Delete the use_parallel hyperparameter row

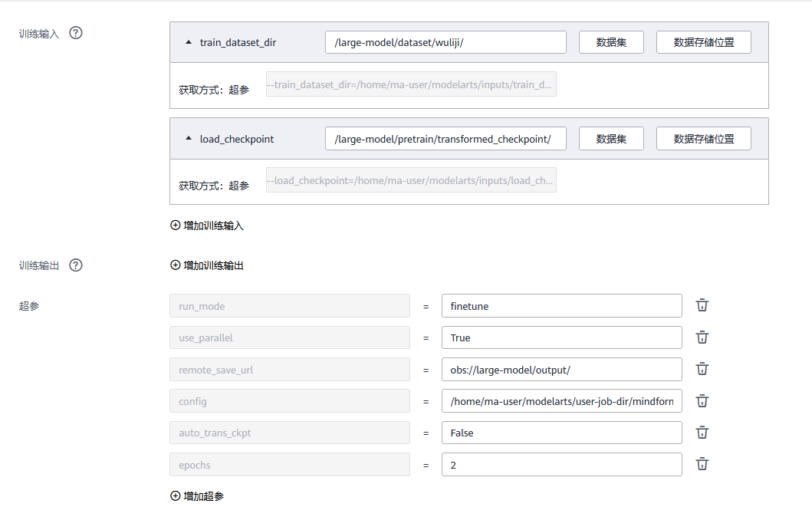click(702, 337)
